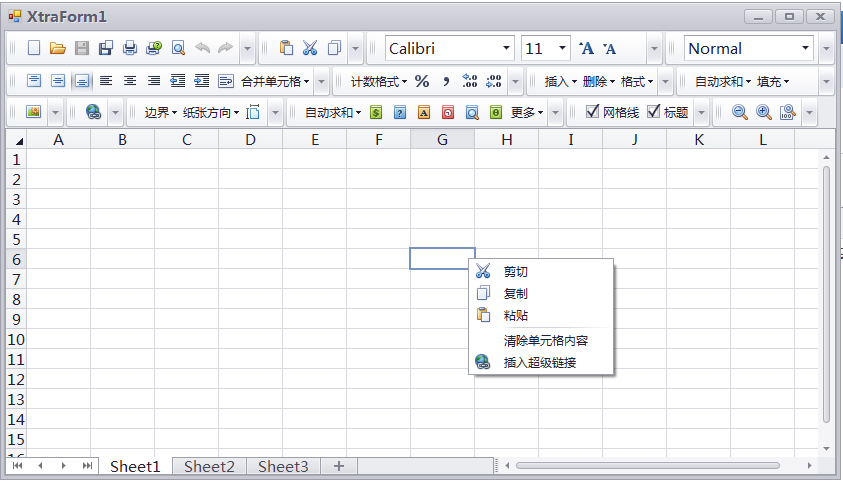Toggle top vertical alignment
The width and height of the screenshot is (843, 483).
click(x=33, y=81)
